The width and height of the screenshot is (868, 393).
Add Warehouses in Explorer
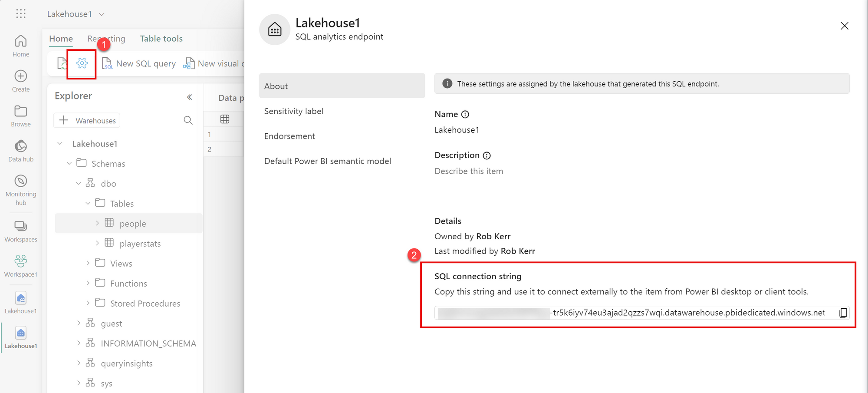click(x=87, y=120)
